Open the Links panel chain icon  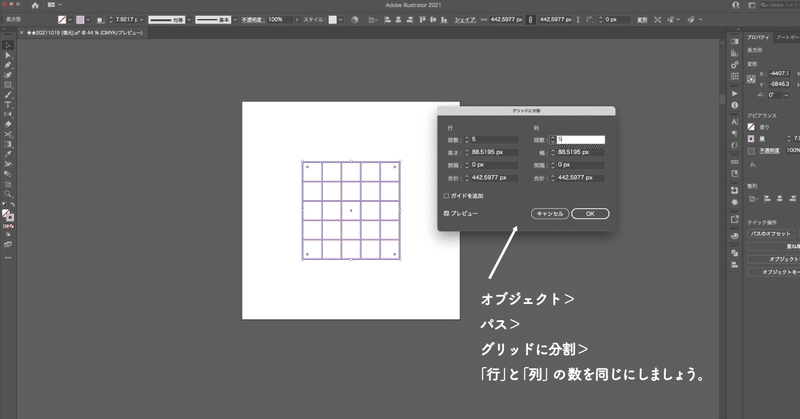click(734, 162)
